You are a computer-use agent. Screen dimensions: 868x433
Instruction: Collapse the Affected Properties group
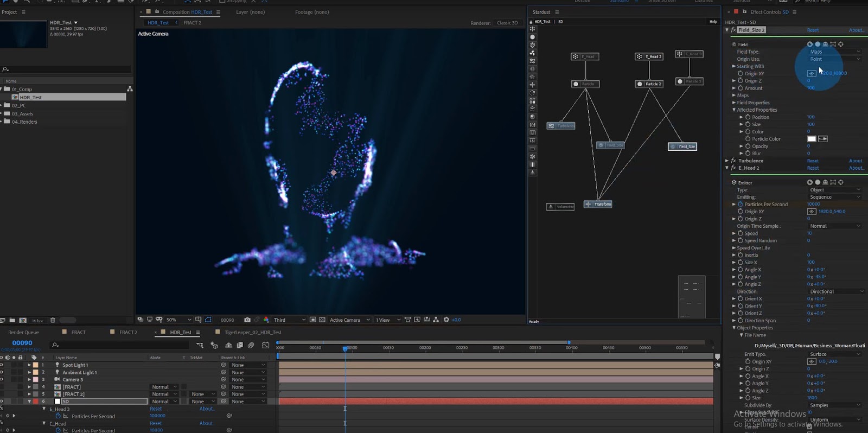(734, 110)
